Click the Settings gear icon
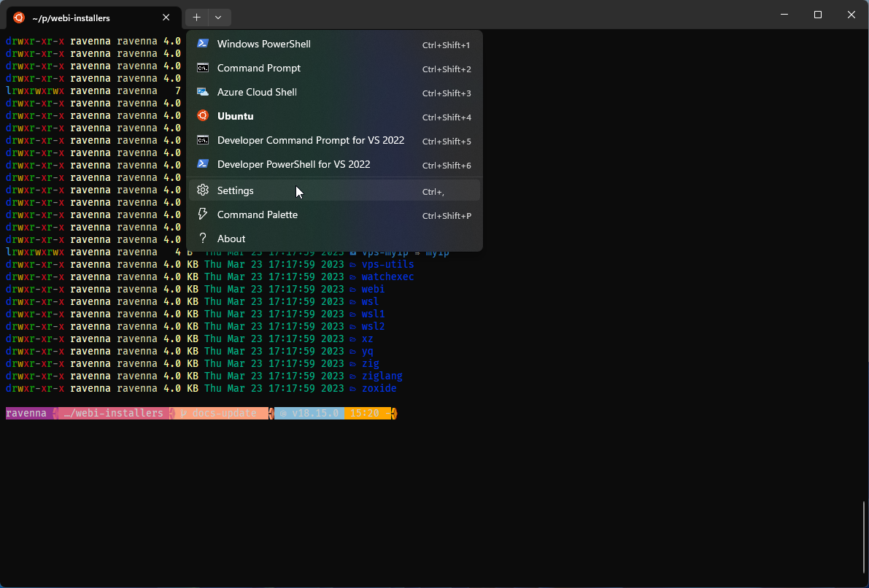 (x=203, y=190)
